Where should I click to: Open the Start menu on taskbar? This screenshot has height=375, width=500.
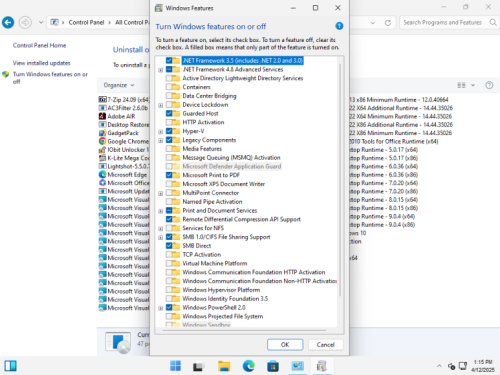(175, 366)
